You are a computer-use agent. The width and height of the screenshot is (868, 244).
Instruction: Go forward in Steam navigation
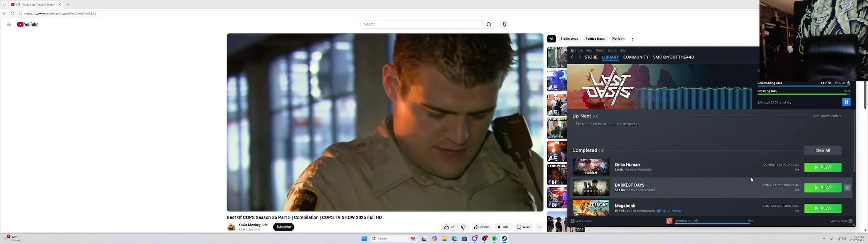[579, 57]
